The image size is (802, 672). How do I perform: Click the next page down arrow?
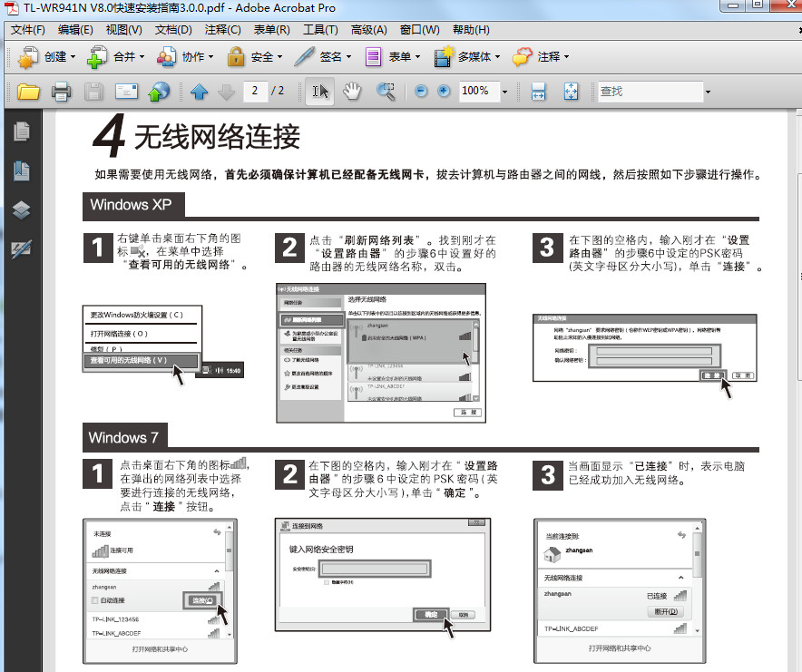tap(226, 93)
